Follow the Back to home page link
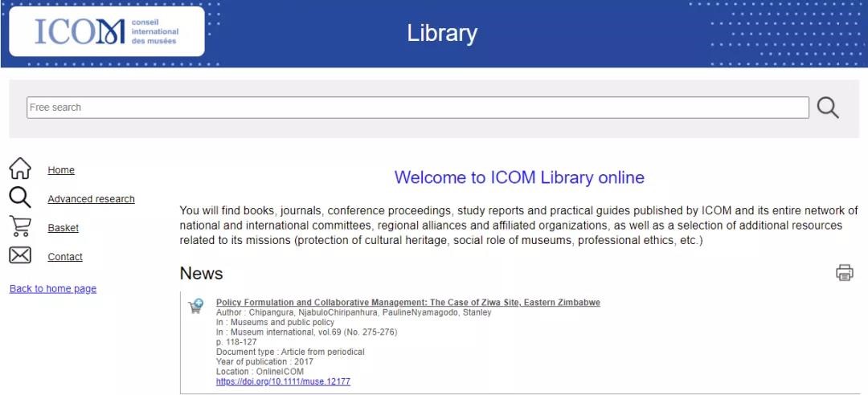The image size is (868, 395). pos(53,289)
